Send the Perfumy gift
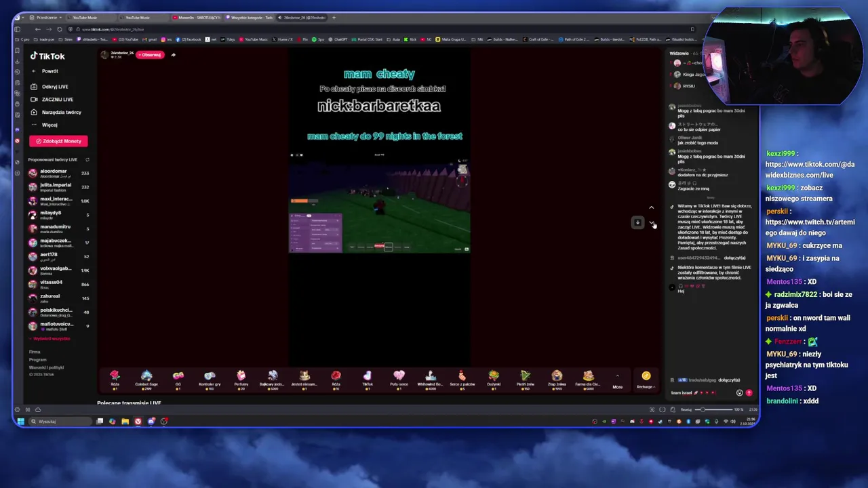The height and width of the screenshot is (488, 868). pos(241,379)
